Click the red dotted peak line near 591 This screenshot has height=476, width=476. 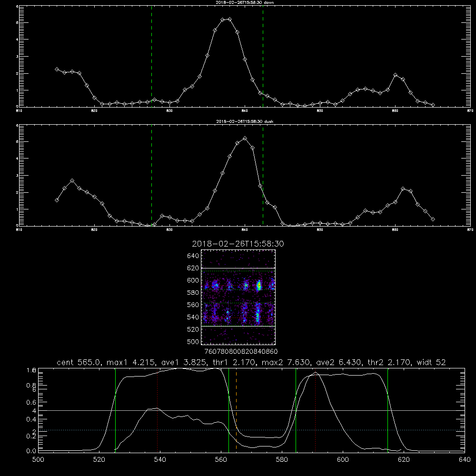point(316,410)
